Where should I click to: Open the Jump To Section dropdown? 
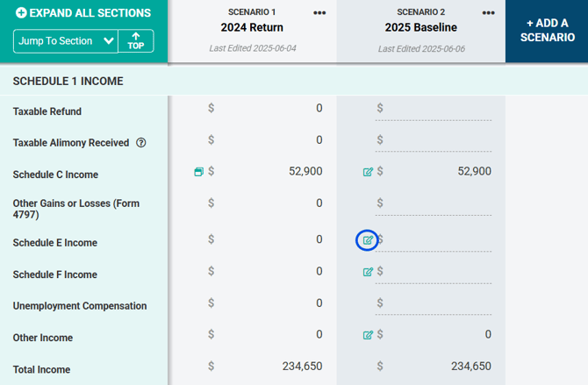[66, 40]
